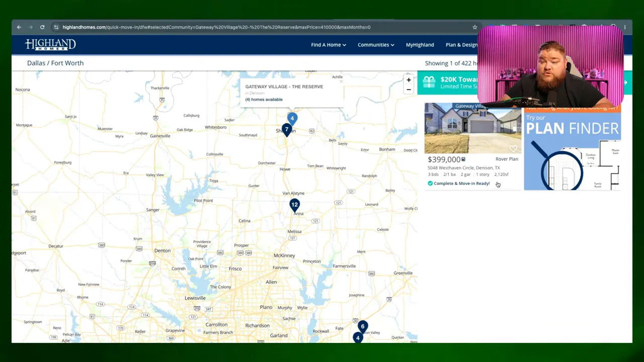644x362 pixels.
Task: Click the 3 bds home detail
Action: [433, 174]
